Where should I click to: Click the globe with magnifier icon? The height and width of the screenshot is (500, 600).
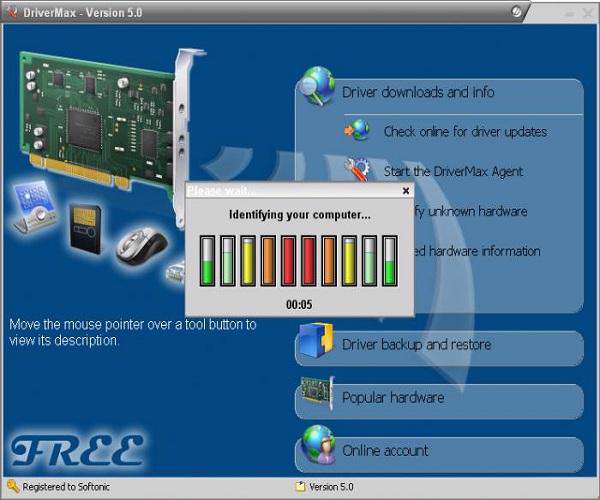[x=316, y=86]
